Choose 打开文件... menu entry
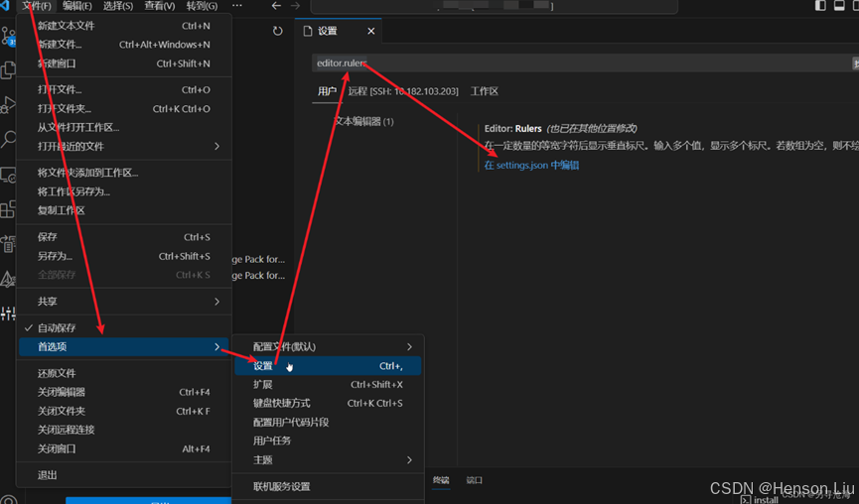This screenshot has height=504, width=859. point(124,89)
